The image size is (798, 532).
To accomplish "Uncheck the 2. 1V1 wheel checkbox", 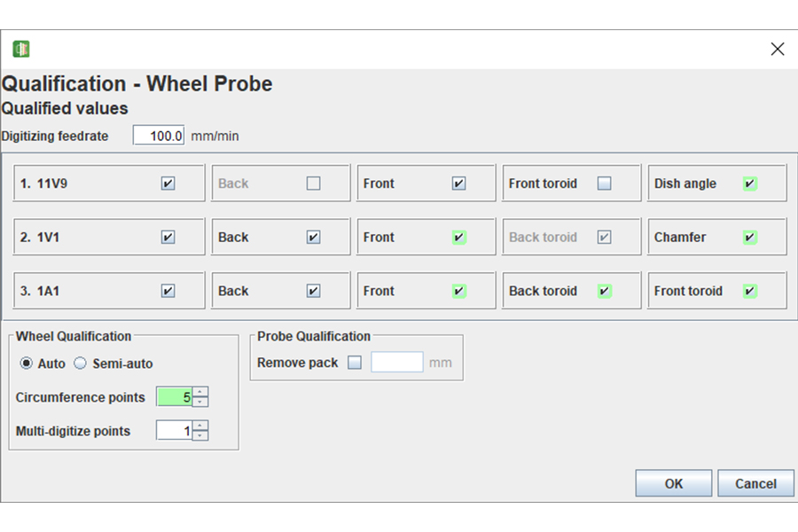I will 168,237.
